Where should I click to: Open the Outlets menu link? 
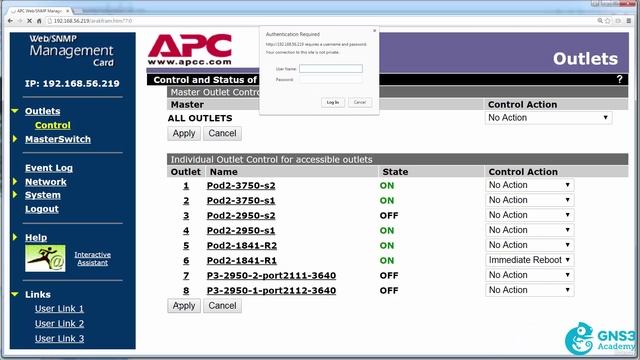point(42,111)
